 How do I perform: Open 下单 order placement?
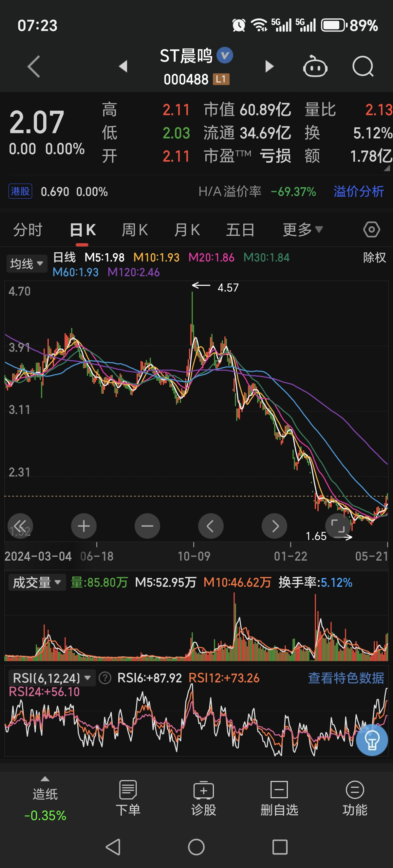(128, 799)
